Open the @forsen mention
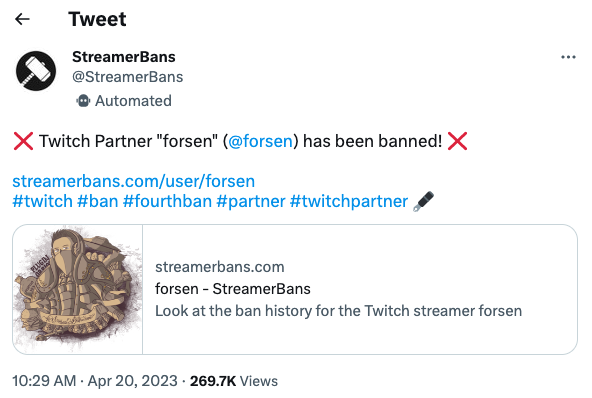 pos(261,141)
